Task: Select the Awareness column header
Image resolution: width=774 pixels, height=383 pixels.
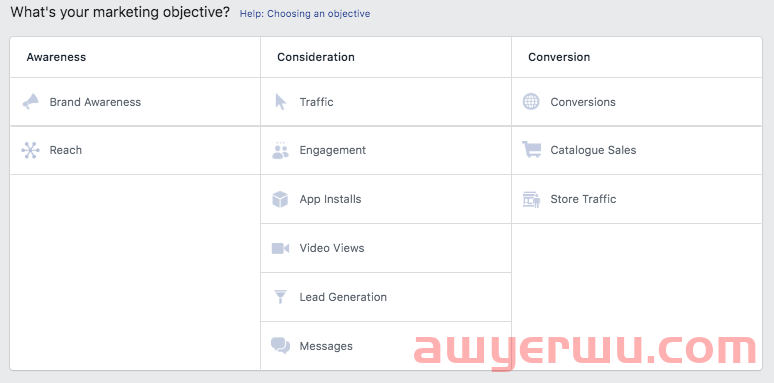Action: [x=56, y=57]
